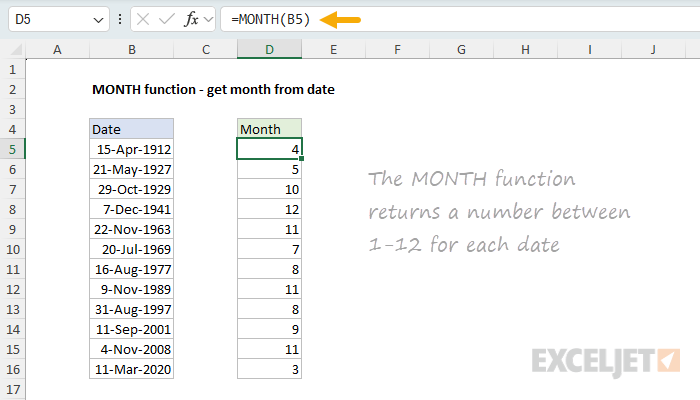Click the 'Month' header cell
The height and width of the screenshot is (400, 700).
point(270,129)
